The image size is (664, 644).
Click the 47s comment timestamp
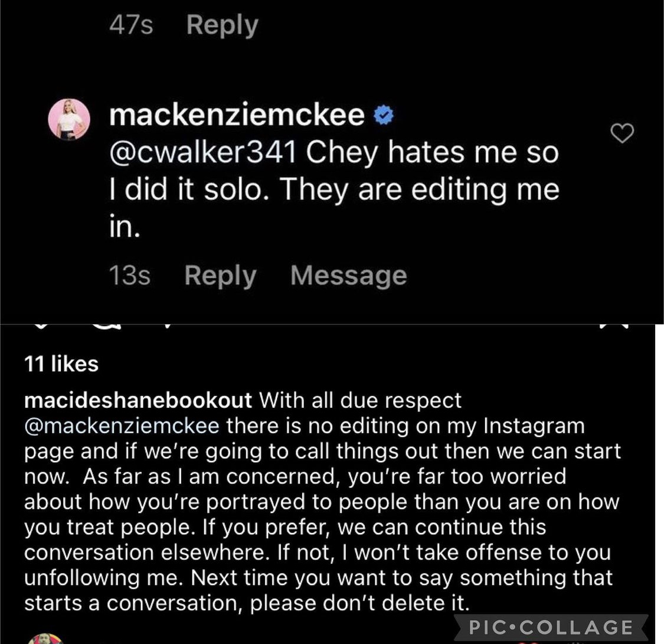coord(131,25)
